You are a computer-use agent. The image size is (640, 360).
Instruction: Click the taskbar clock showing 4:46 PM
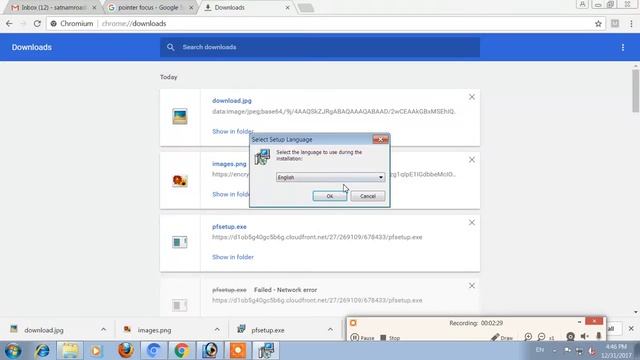(616, 351)
